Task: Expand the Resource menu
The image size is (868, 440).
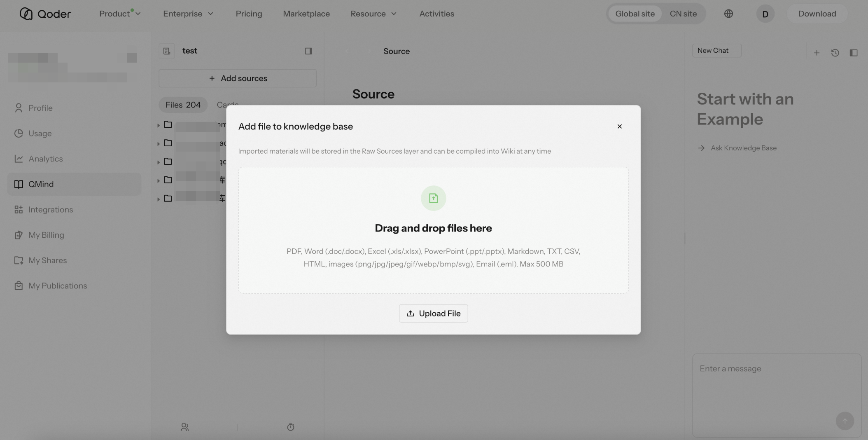Action: tap(373, 14)
